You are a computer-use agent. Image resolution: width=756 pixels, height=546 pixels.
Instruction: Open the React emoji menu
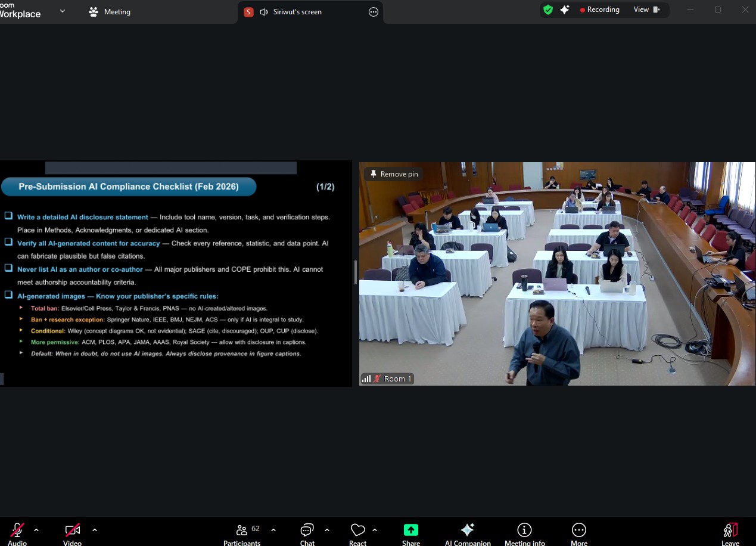(357, 530)
